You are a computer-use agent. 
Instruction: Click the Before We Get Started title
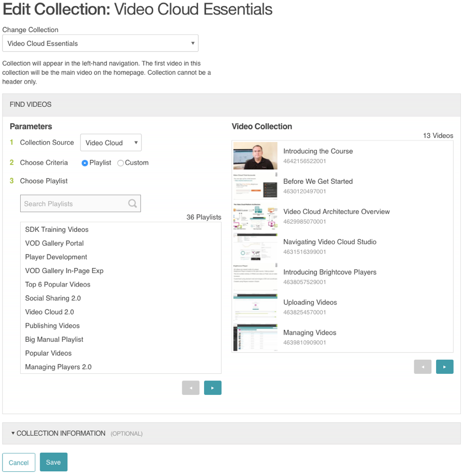[x=318, y=181]
